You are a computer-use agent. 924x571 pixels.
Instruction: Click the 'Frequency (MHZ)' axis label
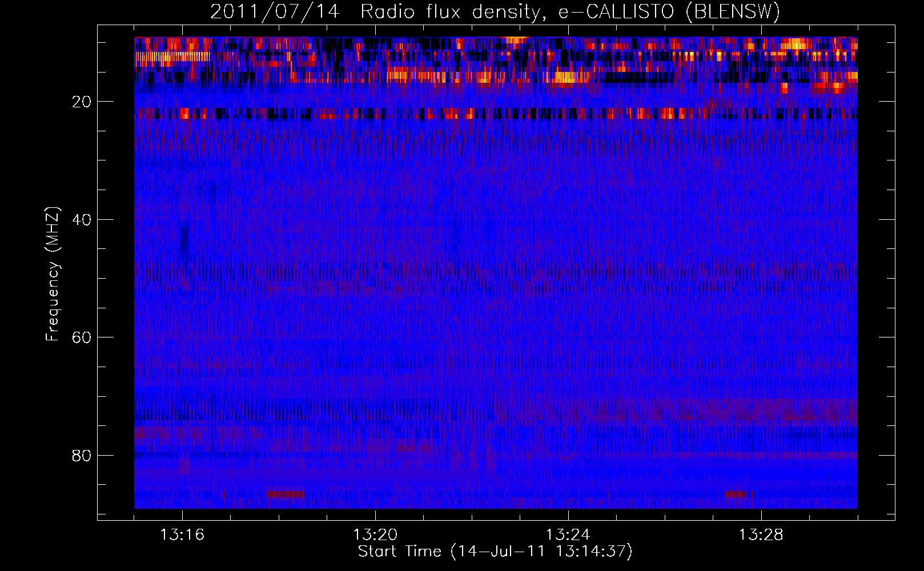click(52, 274)
